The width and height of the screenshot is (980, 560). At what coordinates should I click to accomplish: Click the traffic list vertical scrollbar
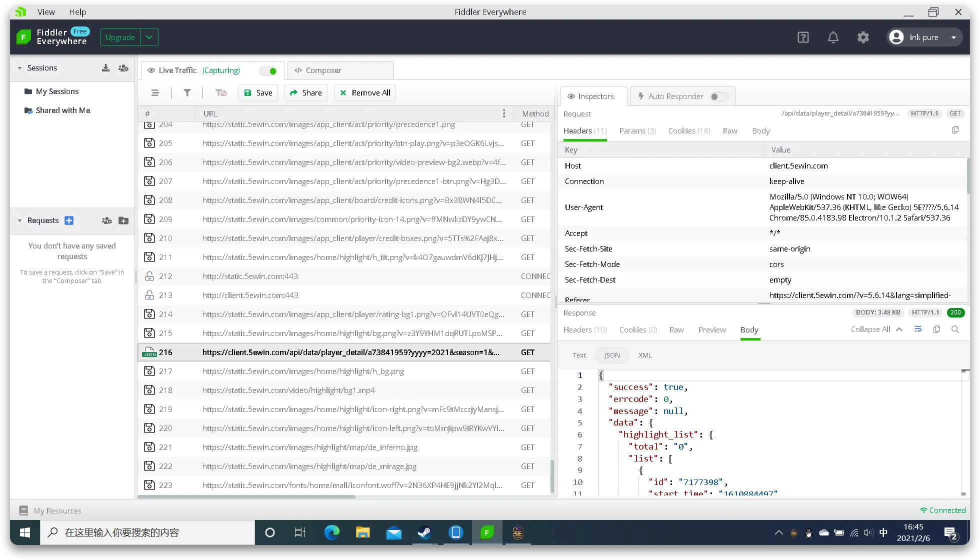click(x=552, y=476)
